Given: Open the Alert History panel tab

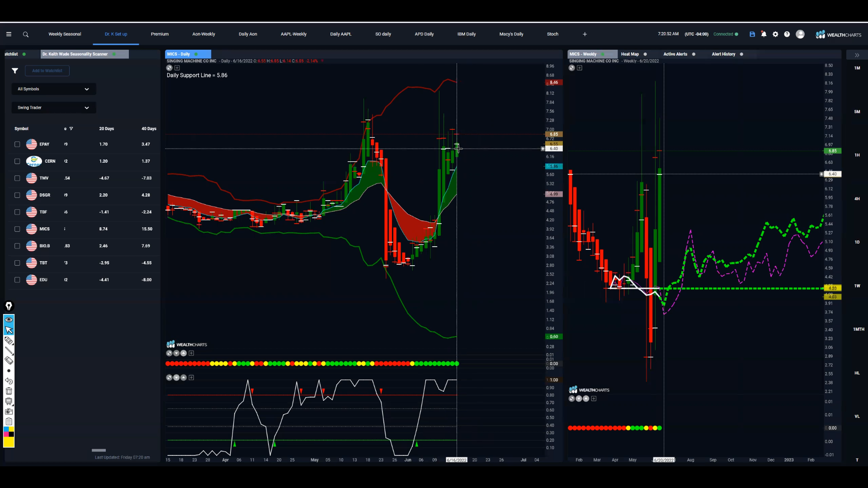Looking at the screenshot, I should pyautogui.click(x=723, y=54).
